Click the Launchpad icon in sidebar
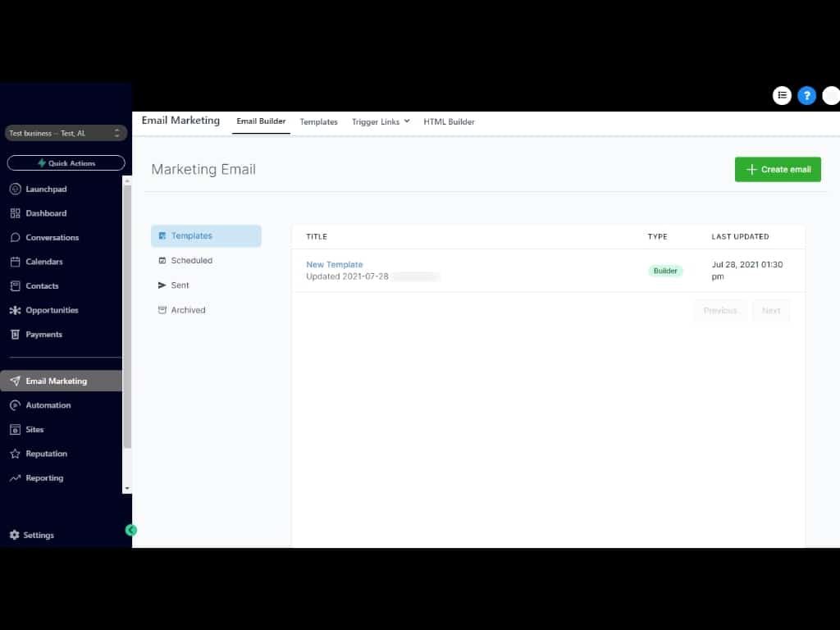Viewport: 840px width, 630px height. (x=15, y=189)
